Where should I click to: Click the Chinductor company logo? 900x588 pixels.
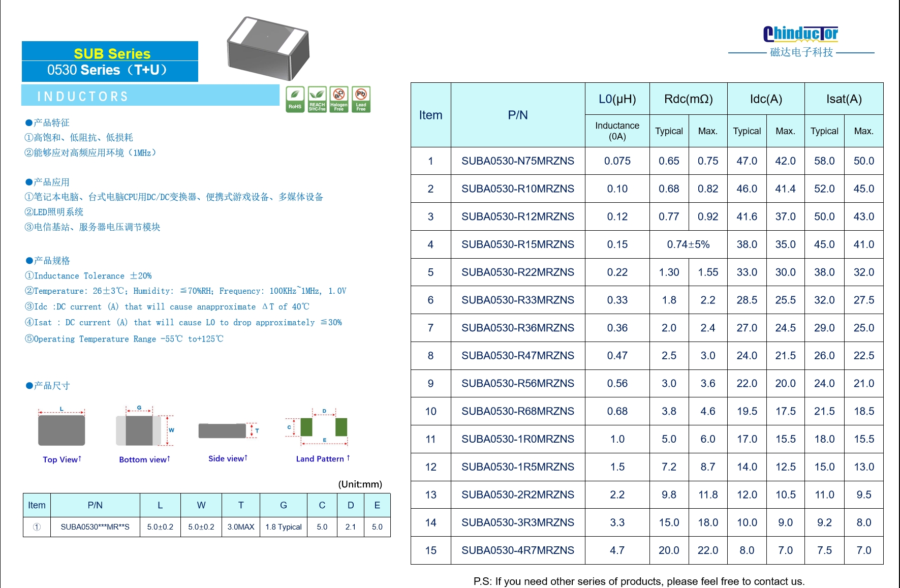[x=800, y=34]
